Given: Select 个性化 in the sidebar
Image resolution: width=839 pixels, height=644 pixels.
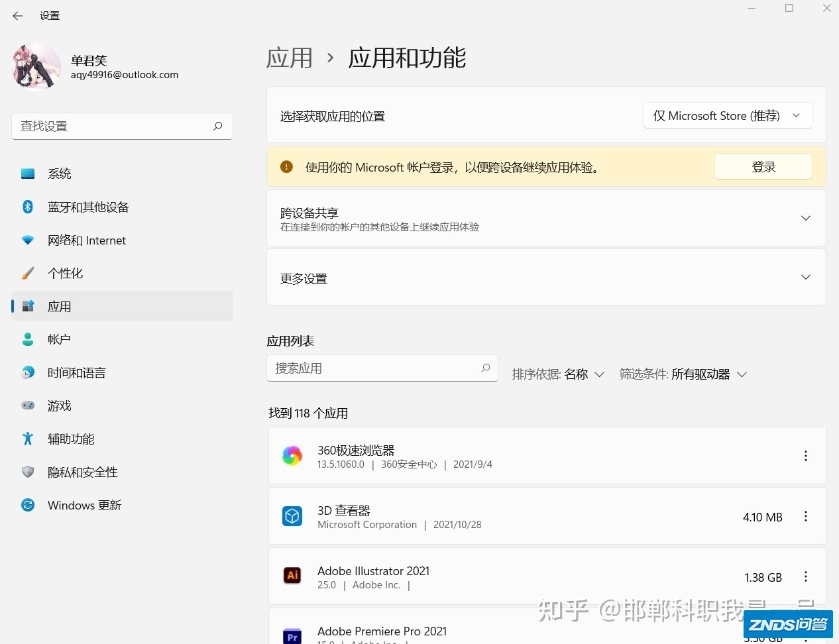Looking at the screenshot, I should [x=122, y=273].
